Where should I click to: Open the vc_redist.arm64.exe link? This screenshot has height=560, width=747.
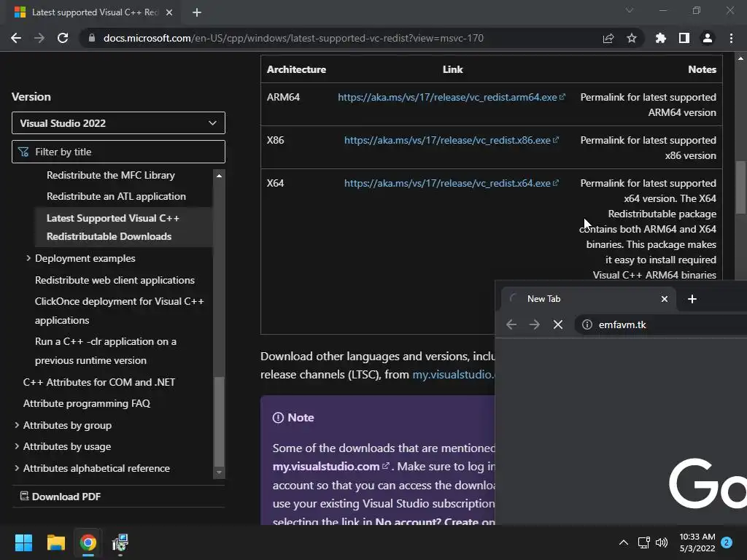point(451,97)
